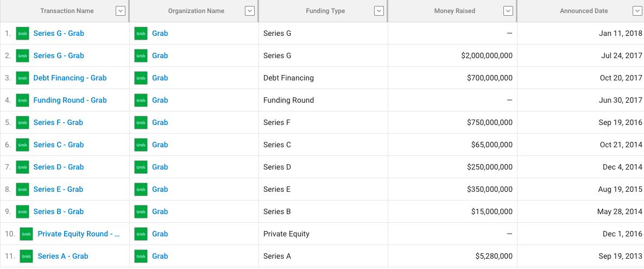Select the $2,000,000,000 money raised cell
The image size is (644, 269).
tap(453, 55)
